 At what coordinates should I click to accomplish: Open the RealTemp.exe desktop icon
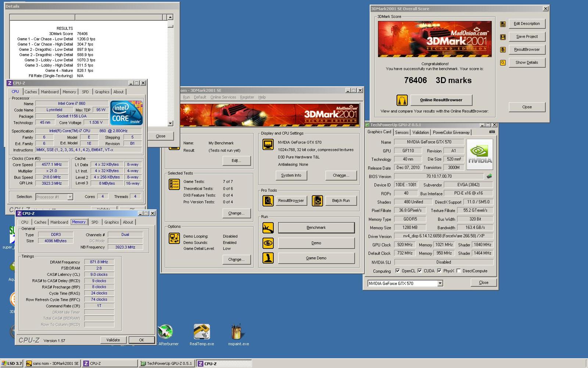click(x=202, y=332)
